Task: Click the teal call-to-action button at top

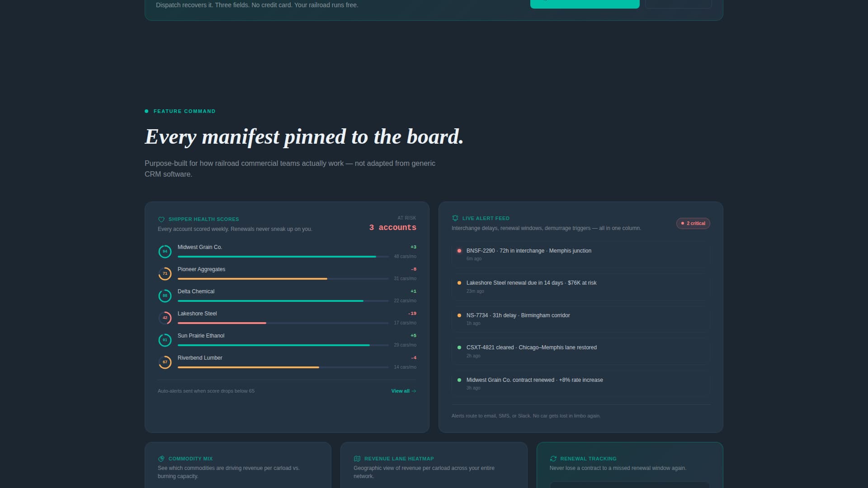Action: [585, 4]
